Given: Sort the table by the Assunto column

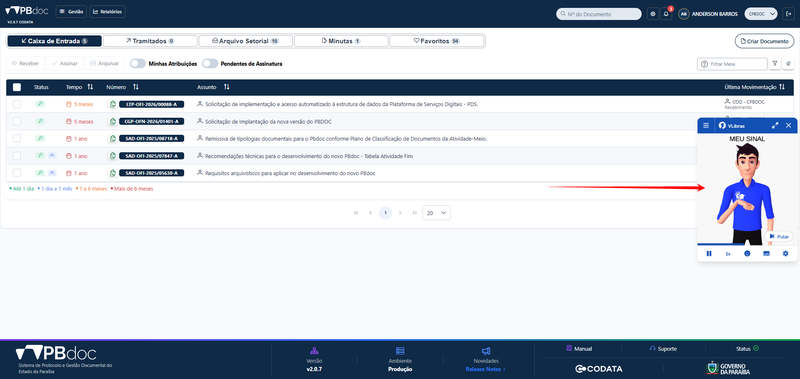Looking at the screenshot, I should point(227,87).
